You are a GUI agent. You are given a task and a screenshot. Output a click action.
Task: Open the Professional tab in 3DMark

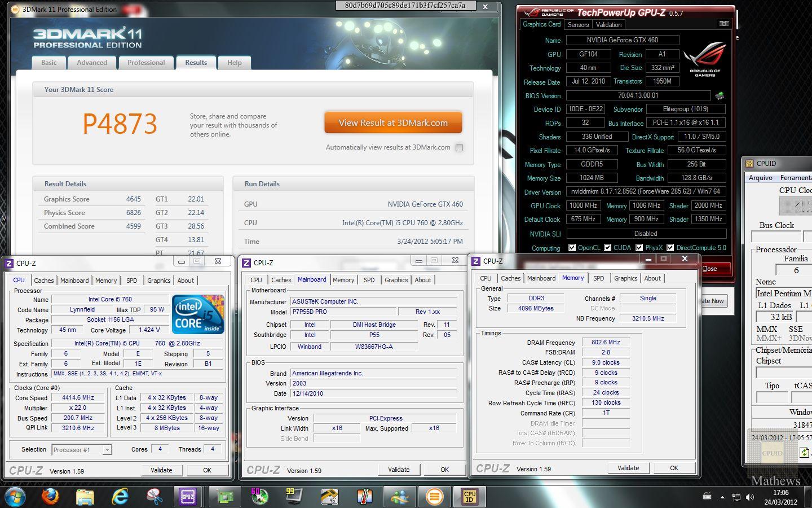(146, 63)
